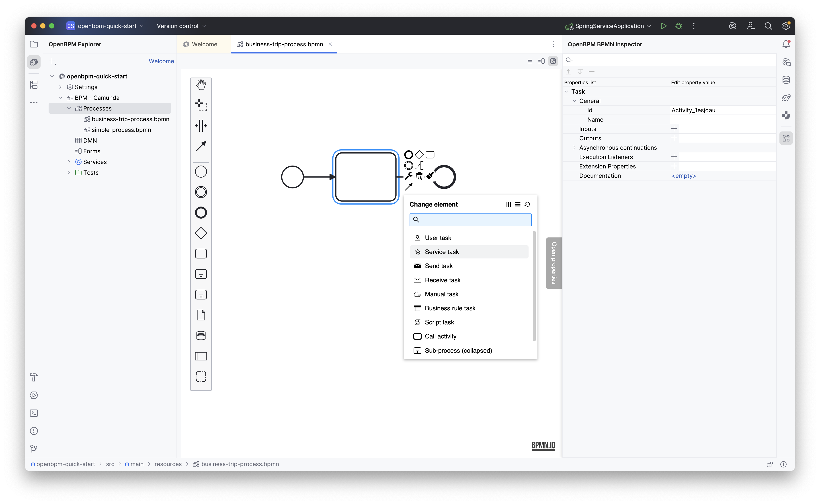Viewport: 820px width, 504px height.
Task: Create group from palette
Action: click(201, 376)
